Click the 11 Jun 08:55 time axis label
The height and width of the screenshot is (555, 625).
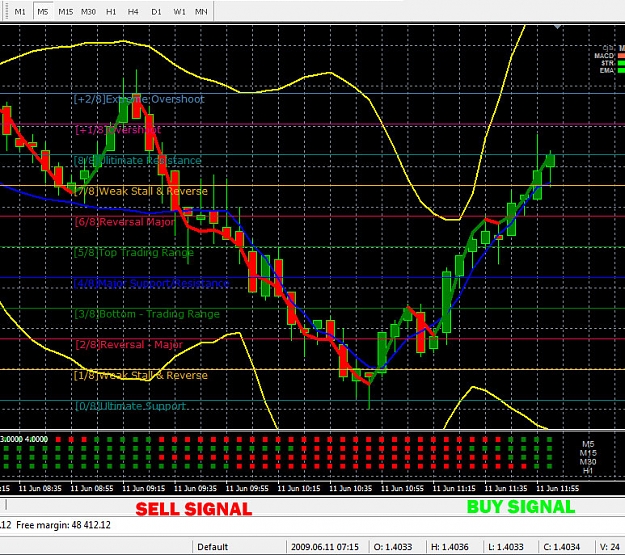click(x=92, y=488)
